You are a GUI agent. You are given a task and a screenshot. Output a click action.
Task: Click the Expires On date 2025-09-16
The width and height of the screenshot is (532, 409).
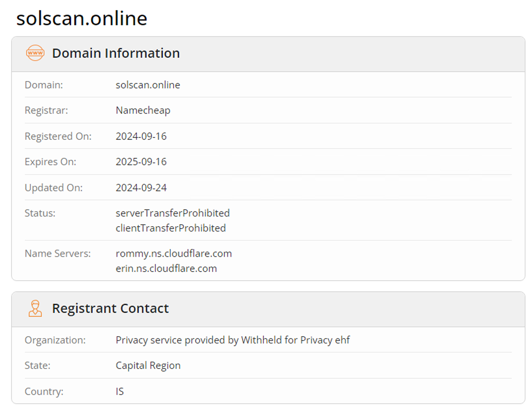(141, 162)
